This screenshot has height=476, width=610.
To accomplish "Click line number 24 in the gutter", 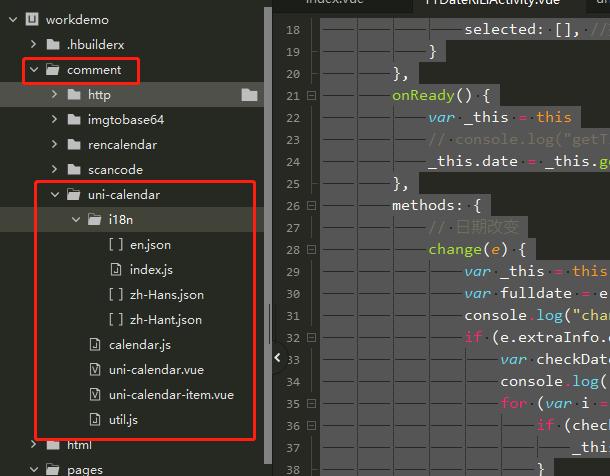I will coord(293,162).
